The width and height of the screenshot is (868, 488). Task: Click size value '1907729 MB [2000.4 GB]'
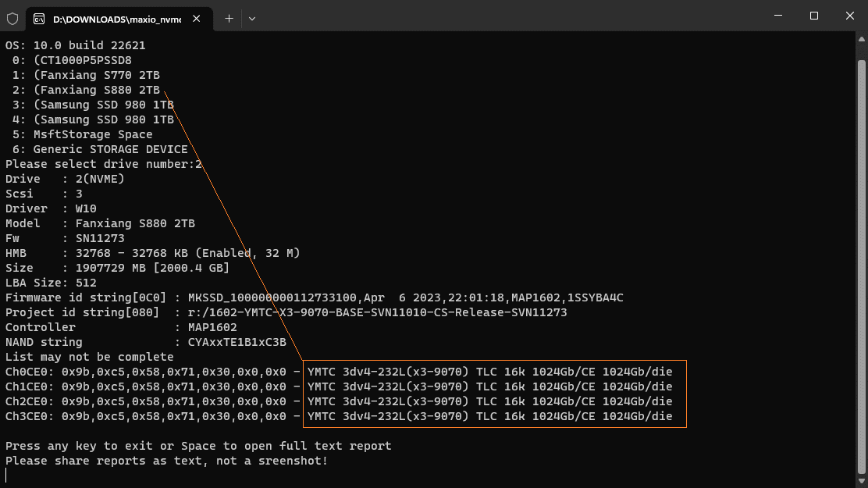[x=152, y=268]
